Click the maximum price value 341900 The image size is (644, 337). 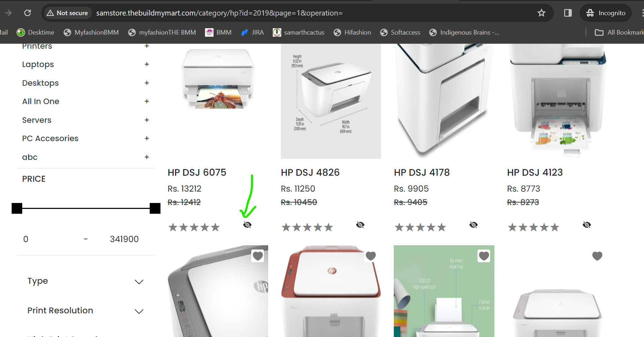[124, 239]
